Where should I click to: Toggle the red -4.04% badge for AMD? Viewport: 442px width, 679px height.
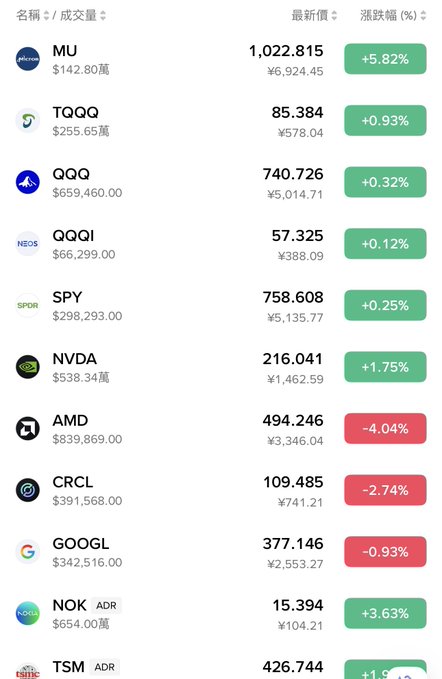point(385,429)
